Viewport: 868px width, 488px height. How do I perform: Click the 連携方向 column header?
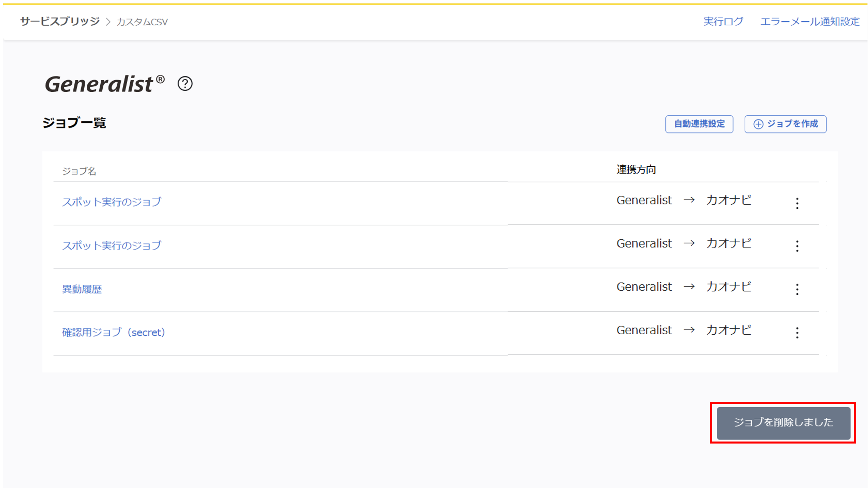(636, 170)
